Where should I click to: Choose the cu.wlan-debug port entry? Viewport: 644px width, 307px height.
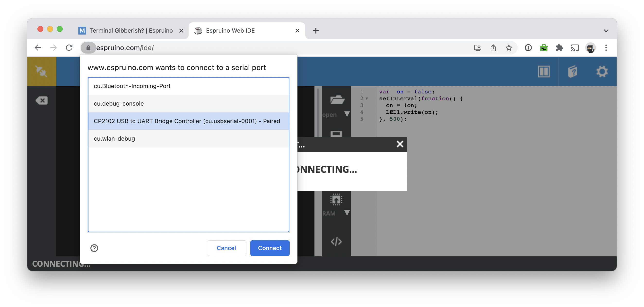pos(114,139)
